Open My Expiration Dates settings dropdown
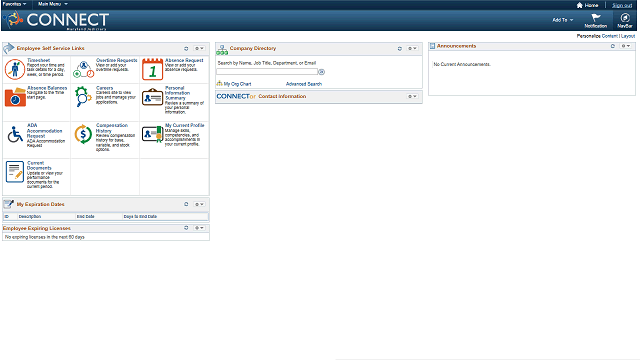640x360 pixels. [199, 204]
